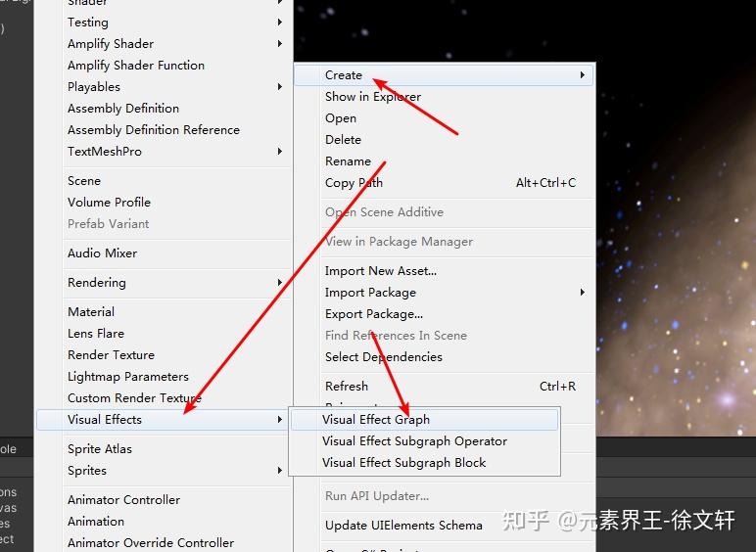Create a Visual Effect Subgraph Operator

pos(424,441)
